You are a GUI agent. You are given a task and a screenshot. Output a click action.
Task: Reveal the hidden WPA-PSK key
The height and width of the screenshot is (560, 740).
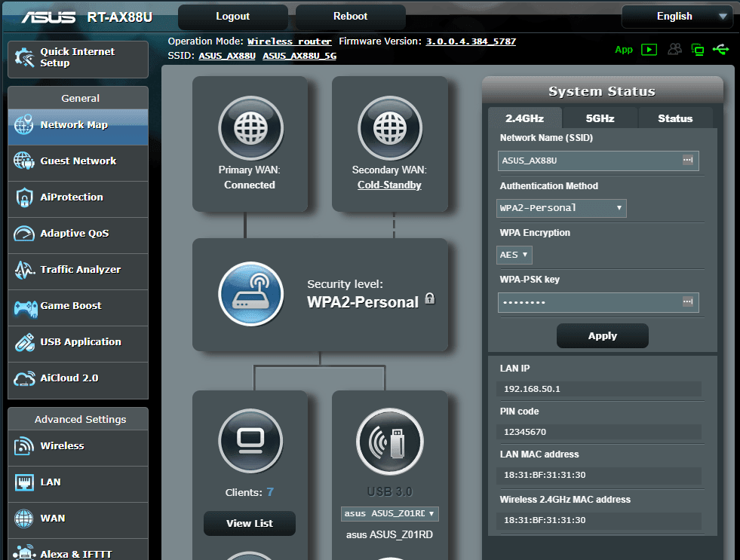click(x=687, y=302)
